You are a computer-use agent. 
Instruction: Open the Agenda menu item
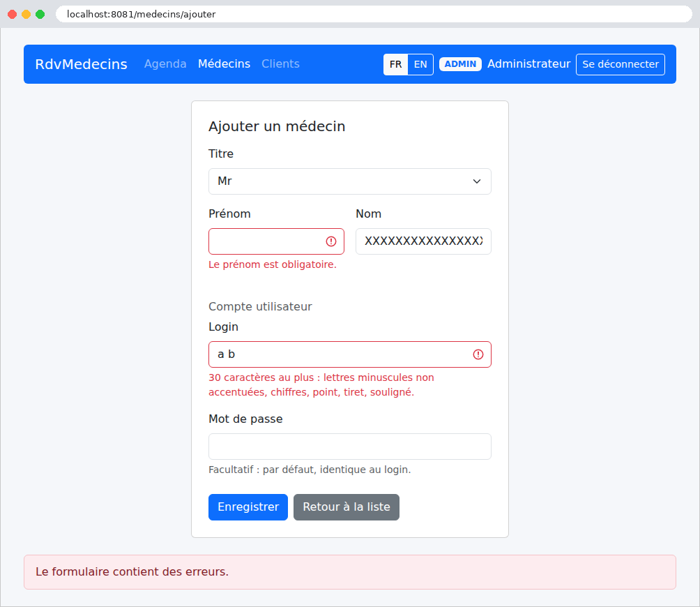tap(165, 64)
